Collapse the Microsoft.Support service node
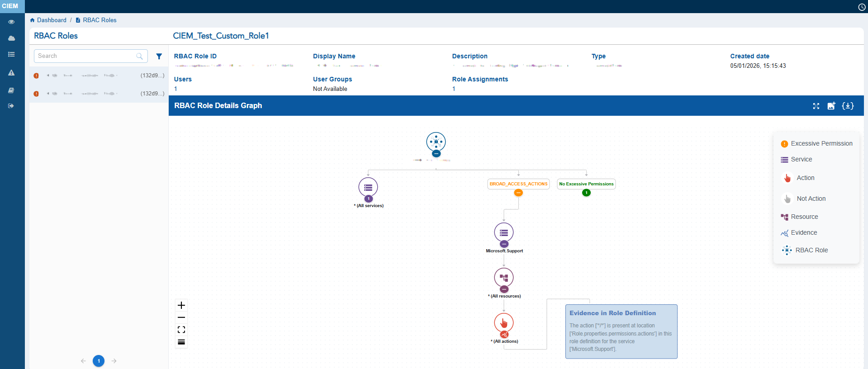868x369 pixels. [x=504, y=244]
